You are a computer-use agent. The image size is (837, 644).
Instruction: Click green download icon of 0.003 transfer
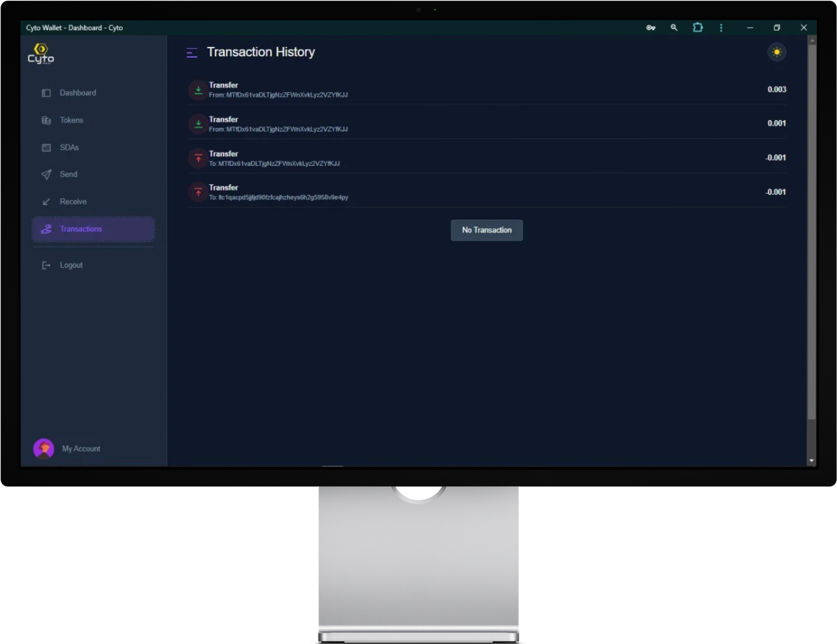198,90
